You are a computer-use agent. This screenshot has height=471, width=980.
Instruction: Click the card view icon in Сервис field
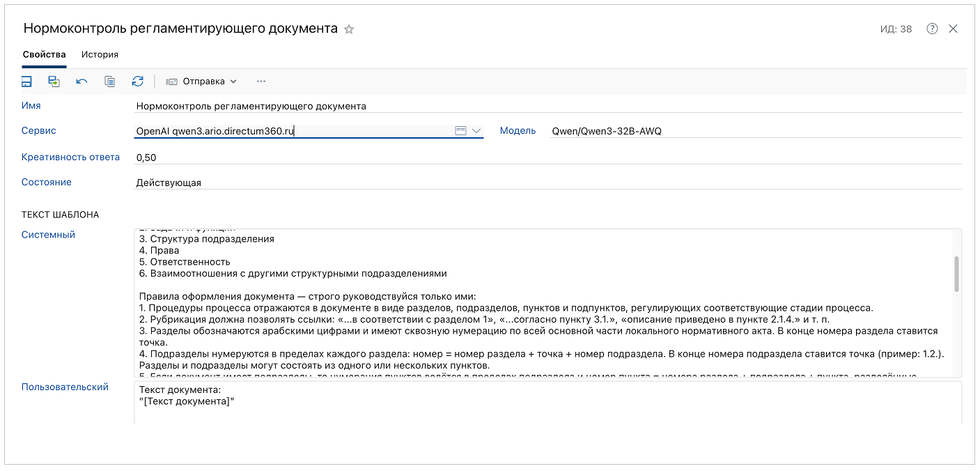461,131
